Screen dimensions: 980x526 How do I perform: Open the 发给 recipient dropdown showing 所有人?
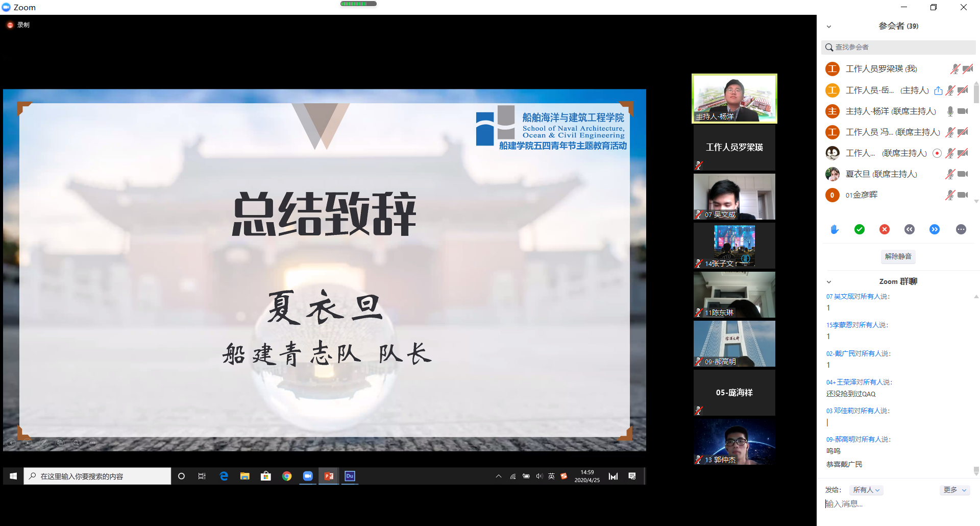tap(866, 490)
